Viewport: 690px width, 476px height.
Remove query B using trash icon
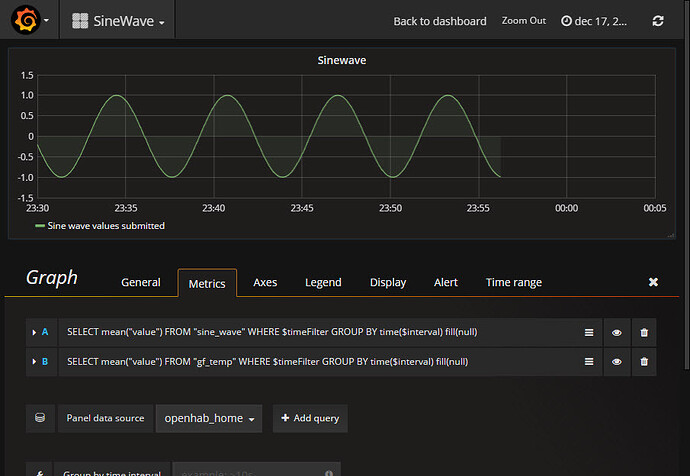tap(644, 361)
